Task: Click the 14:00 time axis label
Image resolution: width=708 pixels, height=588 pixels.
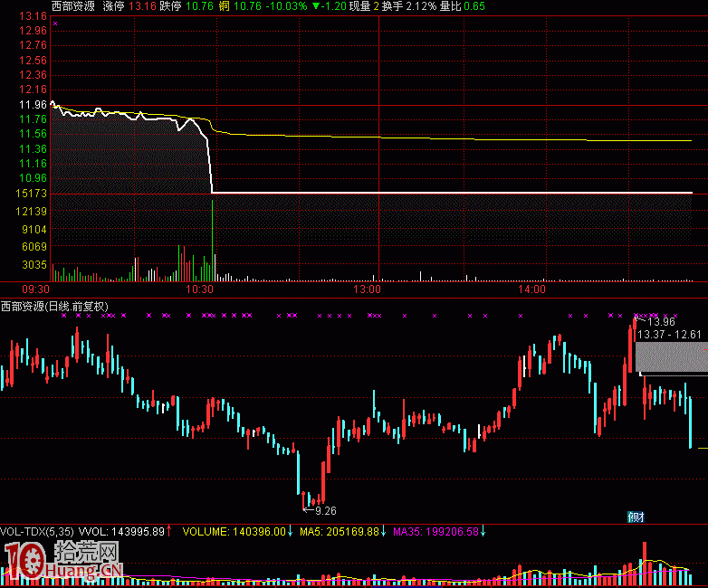Action: (531, 289)
